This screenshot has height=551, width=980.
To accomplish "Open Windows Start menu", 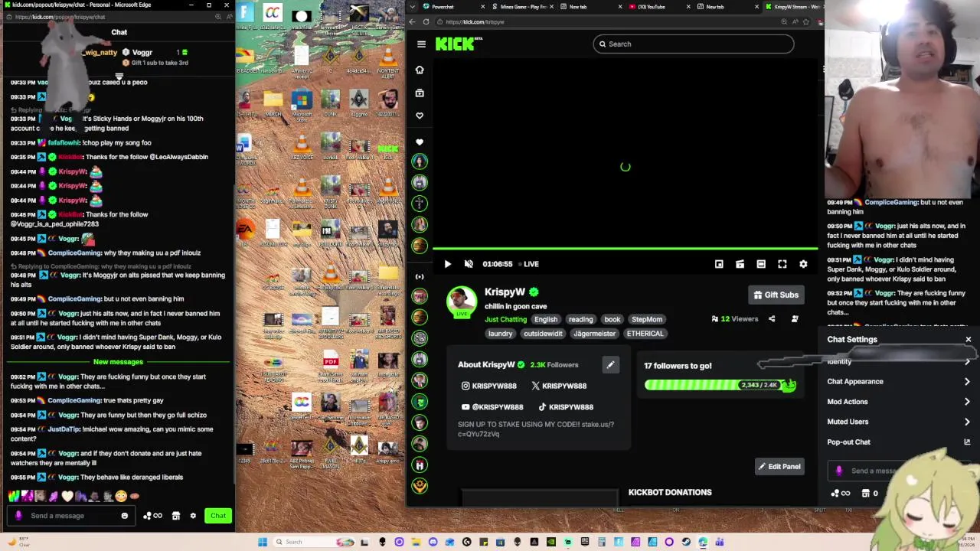I will point(263,542).
